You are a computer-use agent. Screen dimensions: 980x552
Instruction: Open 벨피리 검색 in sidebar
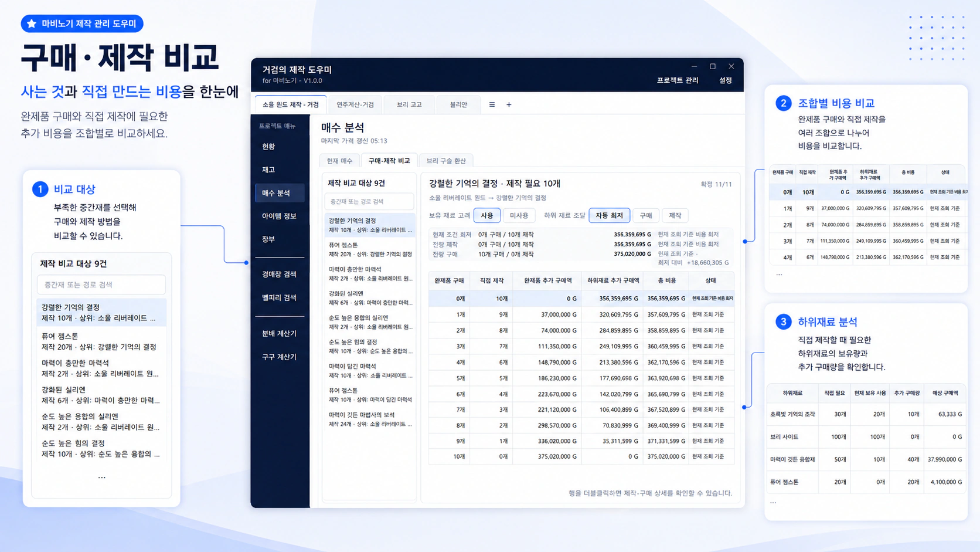coord(280,297)
